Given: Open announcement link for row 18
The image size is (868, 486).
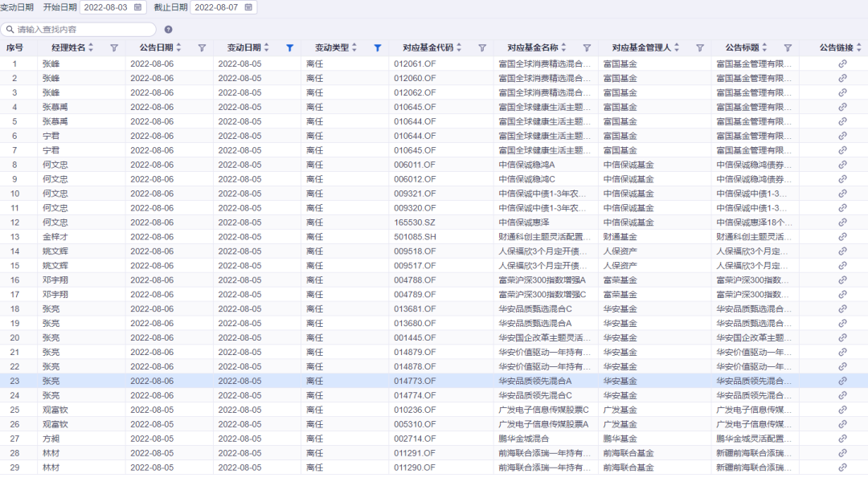Looking at the screenshot, I should click(x=842, y=308).
